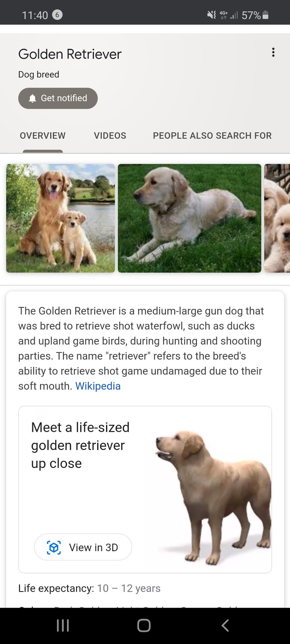This screenshot has width=290, height=644.
Task: Tap the Android home button
Action: (x=144, y=625)
